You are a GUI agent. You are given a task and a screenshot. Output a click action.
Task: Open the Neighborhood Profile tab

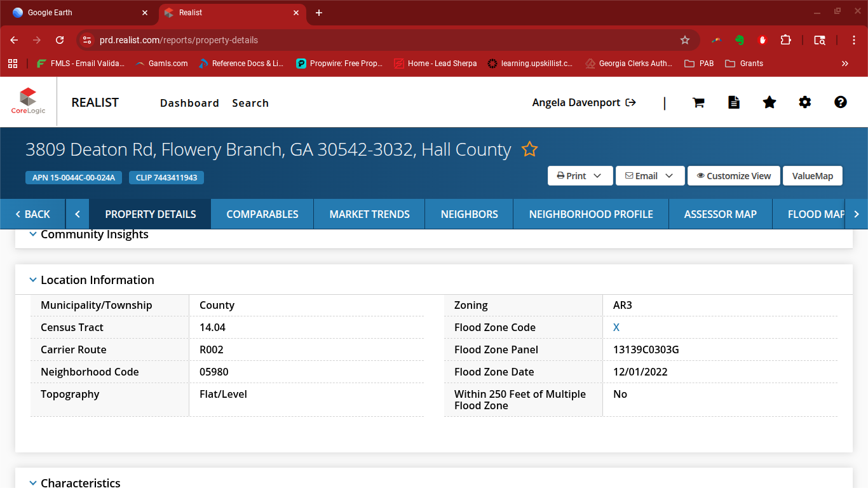tap(591, 214)
